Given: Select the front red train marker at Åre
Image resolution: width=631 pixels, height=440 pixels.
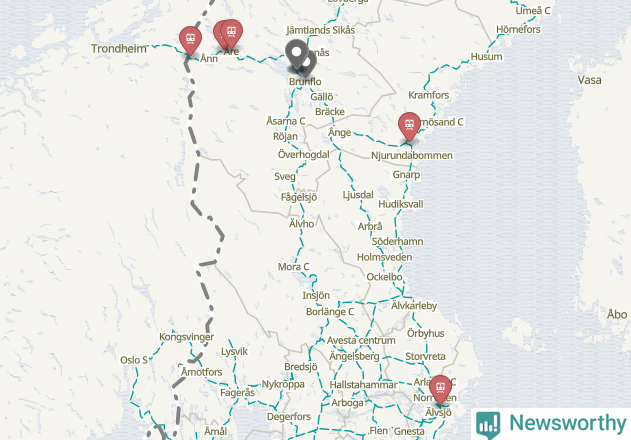Looking at the screenshot, I should coord(232,33).
